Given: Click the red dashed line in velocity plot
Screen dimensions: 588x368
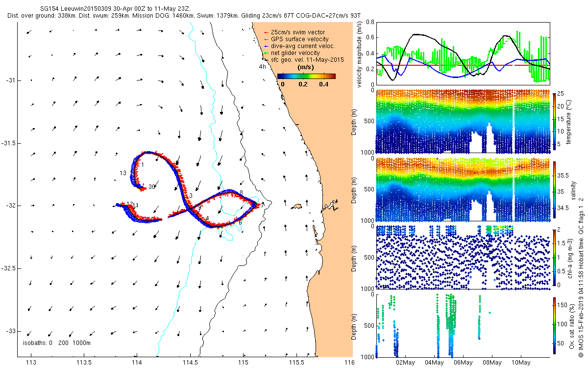Looking at the screenshot, I should 463,65.
